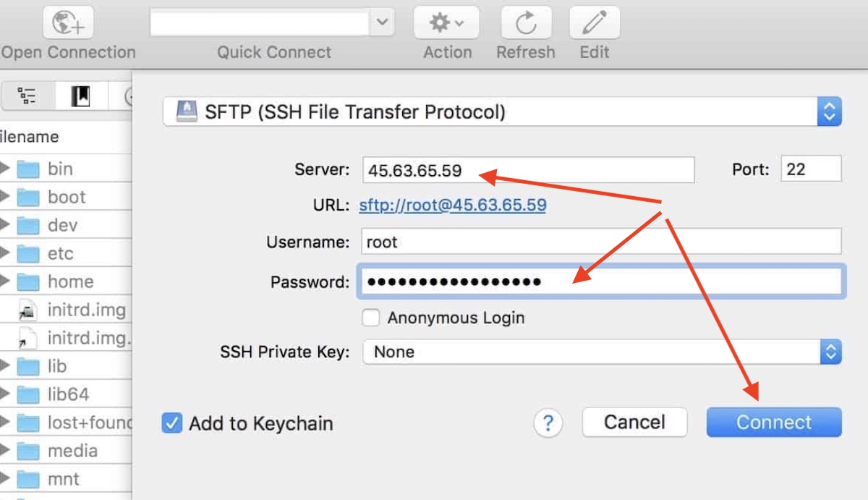The image size is (868, 500).
Task: Uncheck Add to Keychain
Action: click(x=171, y=423)
